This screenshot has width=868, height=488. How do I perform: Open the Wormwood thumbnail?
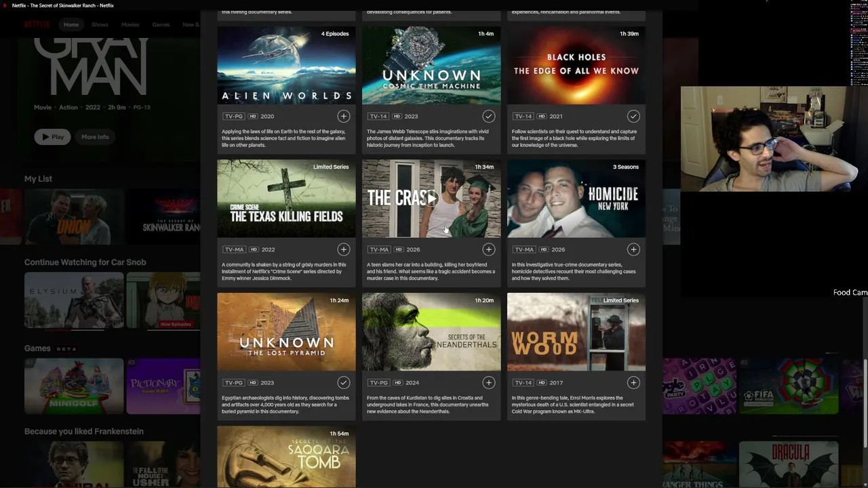click(576, 332)
